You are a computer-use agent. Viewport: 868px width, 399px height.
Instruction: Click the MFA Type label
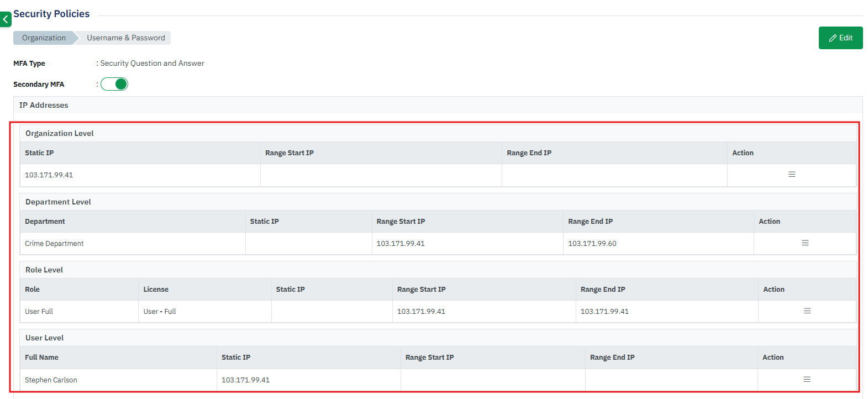click(x=29, y=63)
